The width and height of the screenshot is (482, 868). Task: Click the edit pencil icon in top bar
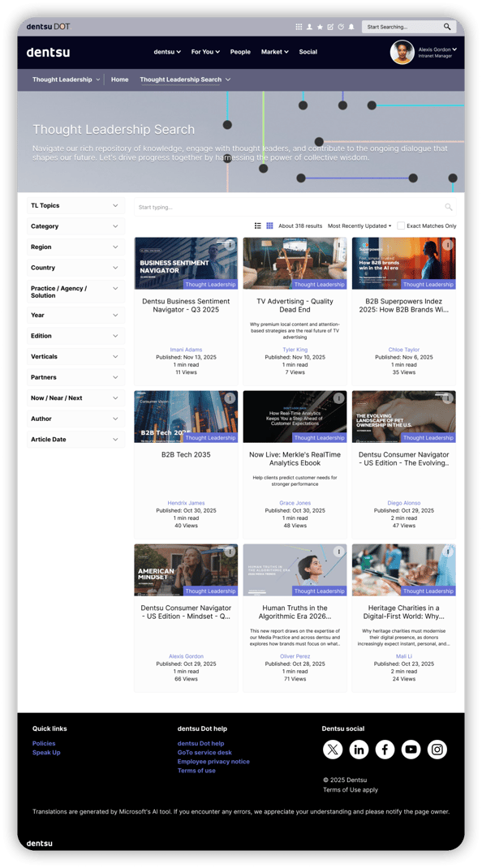point(330,27)
